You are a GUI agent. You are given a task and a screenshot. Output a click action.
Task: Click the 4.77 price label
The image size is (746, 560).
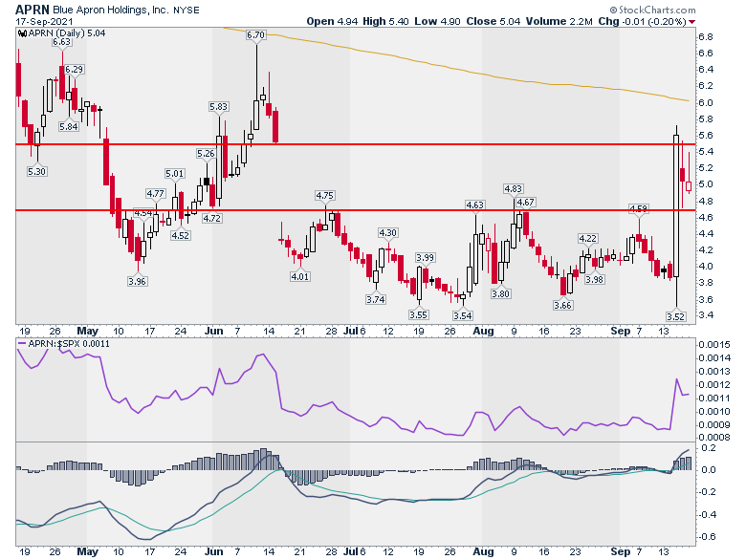pyautogui.click(x=155, y=193)
